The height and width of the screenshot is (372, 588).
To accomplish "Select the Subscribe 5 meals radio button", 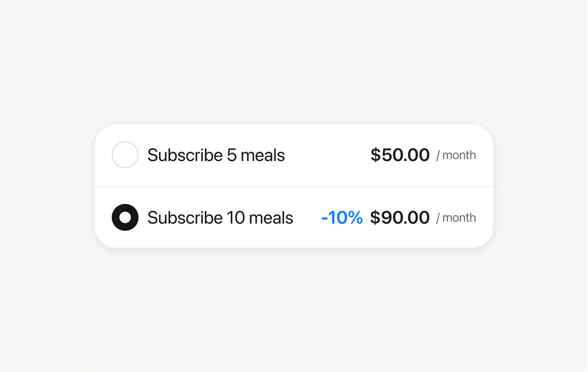I will pyautogui.click(x=125, y=155).
